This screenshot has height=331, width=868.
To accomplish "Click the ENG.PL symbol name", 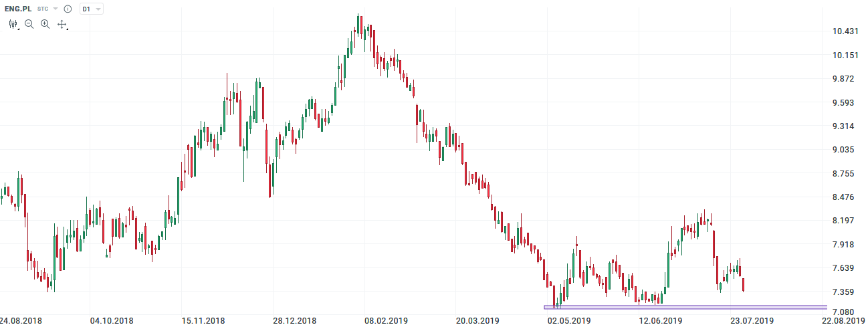I will point(18,9).
